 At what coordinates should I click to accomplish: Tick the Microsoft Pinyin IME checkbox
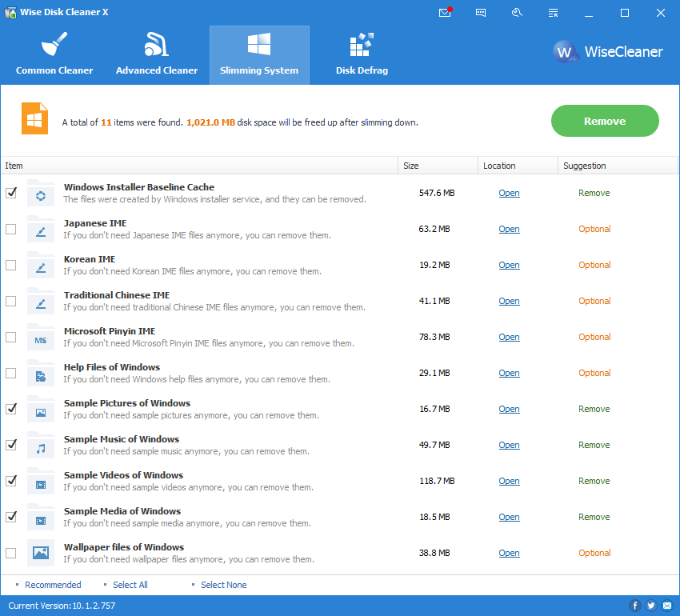pyautogui.click(x=11, y=337)
